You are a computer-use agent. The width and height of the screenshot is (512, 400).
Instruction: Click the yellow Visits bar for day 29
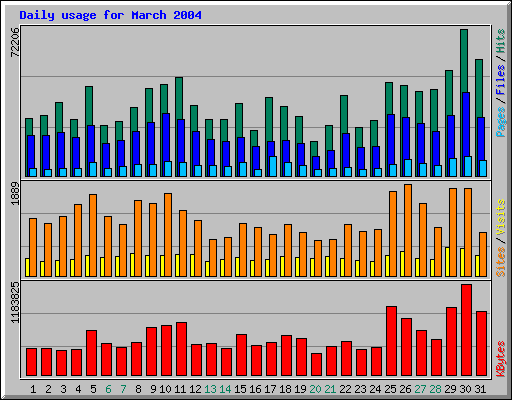(447, 262)
